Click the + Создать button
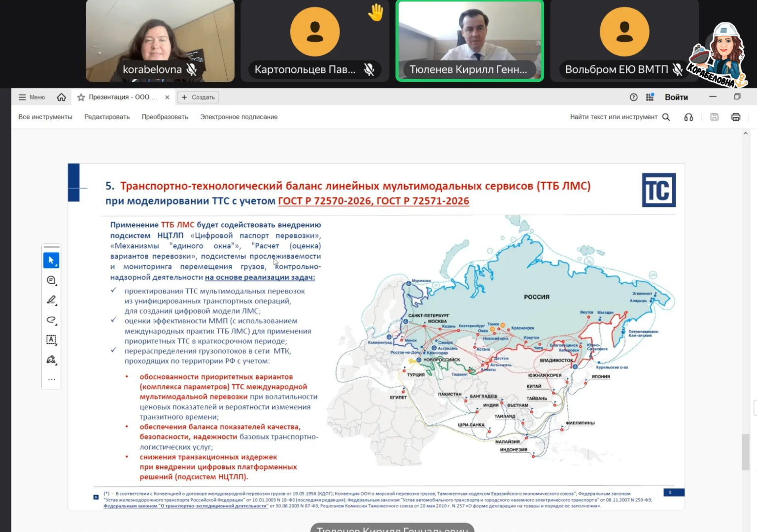The image size is (757, 532). (198, 97)
